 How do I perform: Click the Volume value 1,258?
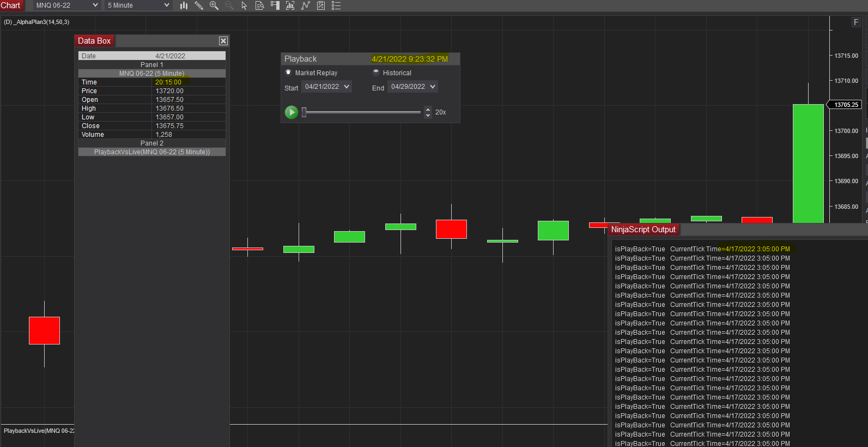[x=164, y=135]
